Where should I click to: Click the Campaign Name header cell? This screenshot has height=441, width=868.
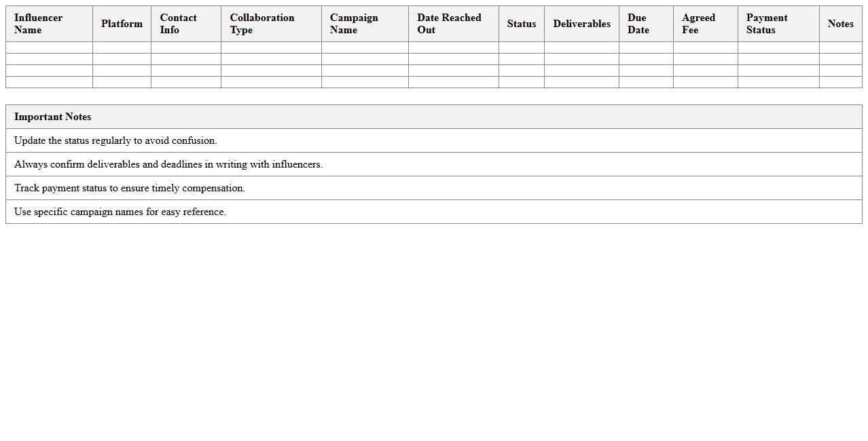[364, 24]
